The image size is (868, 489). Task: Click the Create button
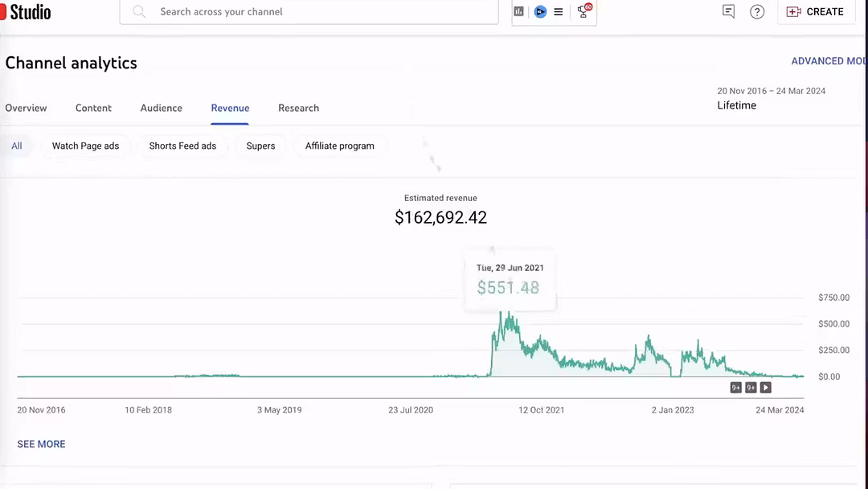click(x=815, y=12)
